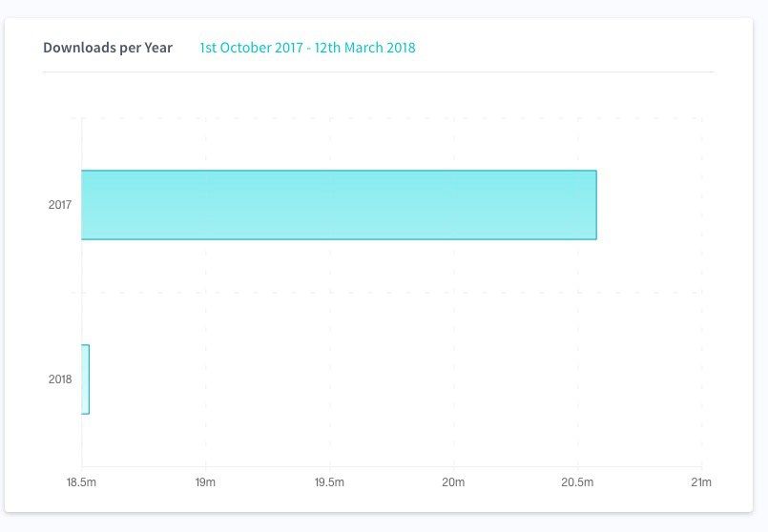768x532 pixels.
Task: Select the small 2018 downloads bar
Action: pyautogui.click(x=85, y=379)
